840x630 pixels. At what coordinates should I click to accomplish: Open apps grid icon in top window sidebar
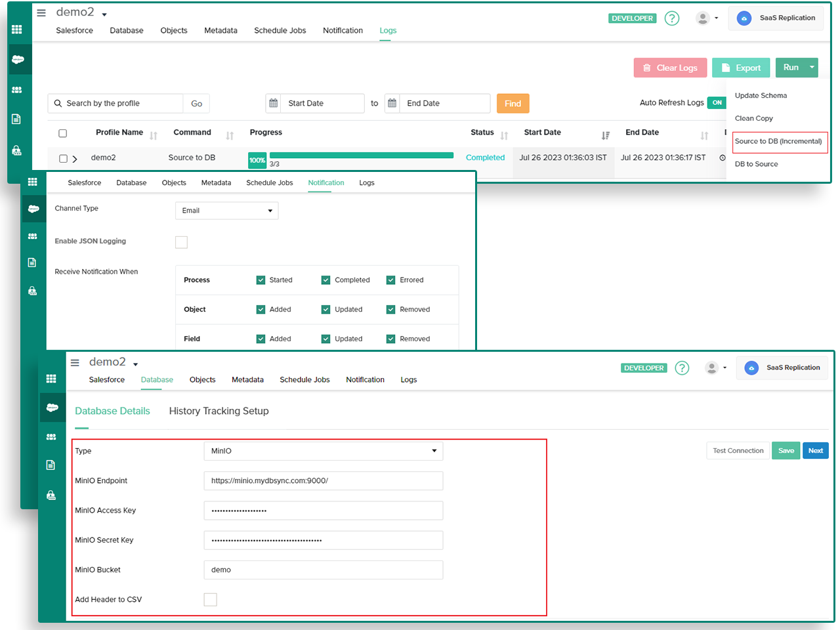pyautogui.click(x=17, y=30)
